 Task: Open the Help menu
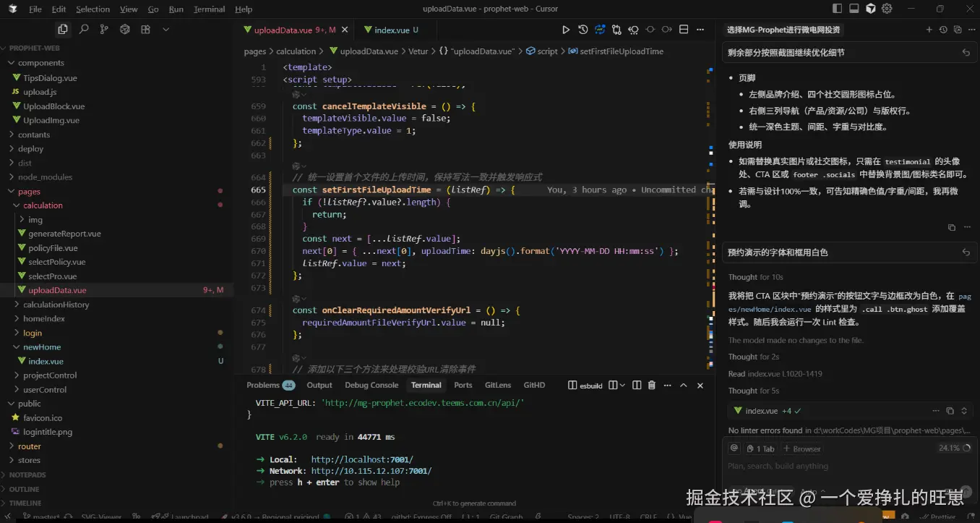click(x=244, y=9)
